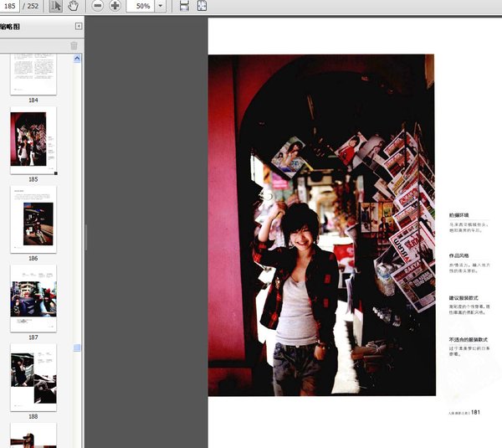Select the Hand pan tool

(73, 6)
